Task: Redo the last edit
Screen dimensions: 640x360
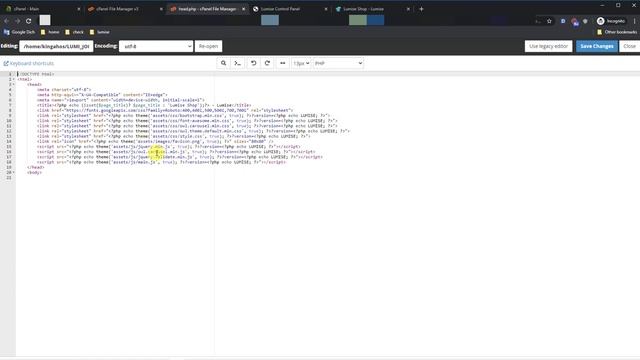Action: click(x=267, y=63)
